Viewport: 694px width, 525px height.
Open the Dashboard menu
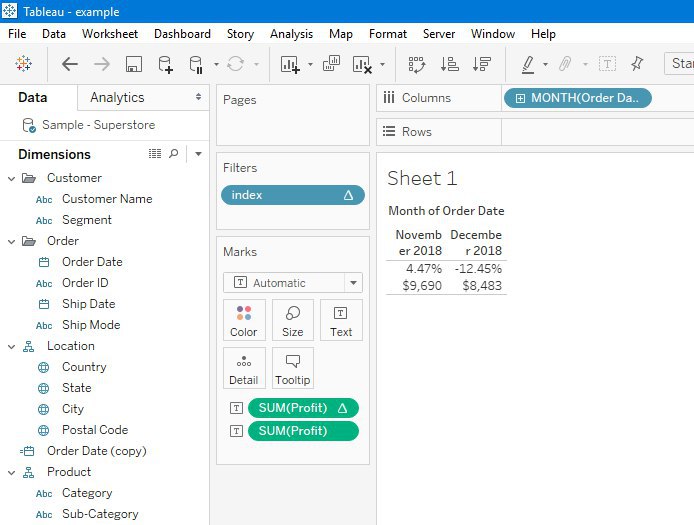point(182,34)
